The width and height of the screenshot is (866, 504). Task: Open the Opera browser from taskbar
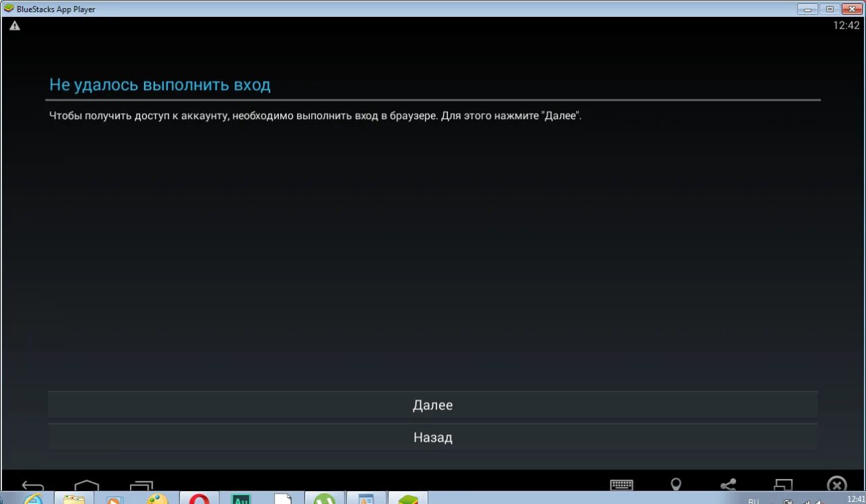pyautogui.click(x=199, y=499)
